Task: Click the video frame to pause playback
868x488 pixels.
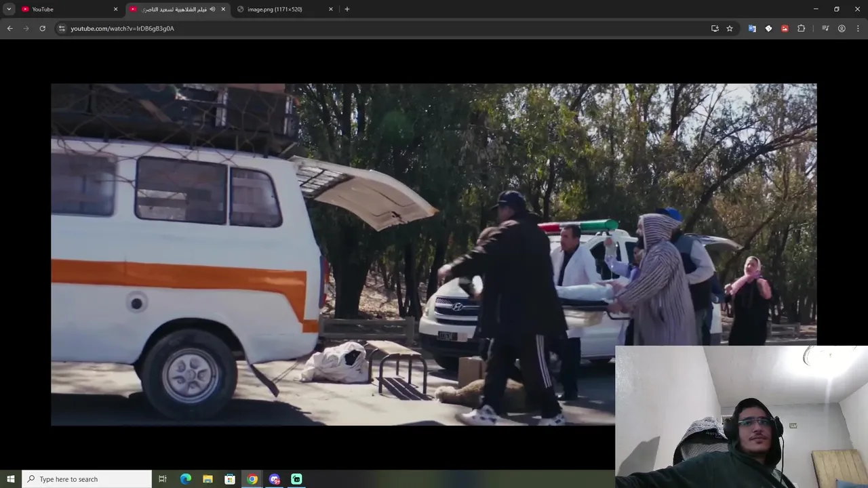Action: tap(434, 254)
